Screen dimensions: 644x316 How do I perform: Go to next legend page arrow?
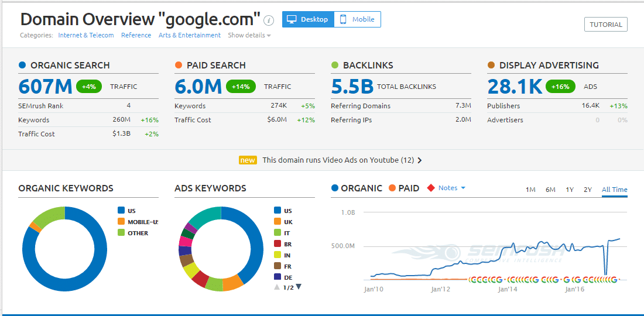click(299, 287)
